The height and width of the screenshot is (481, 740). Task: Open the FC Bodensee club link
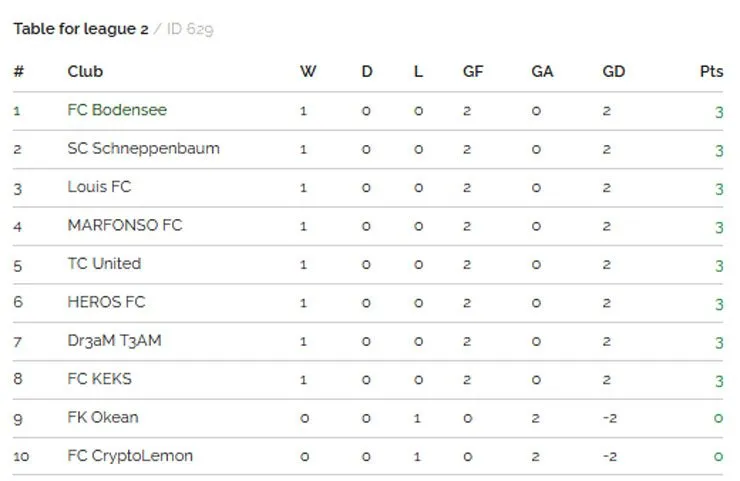(117, 110)
